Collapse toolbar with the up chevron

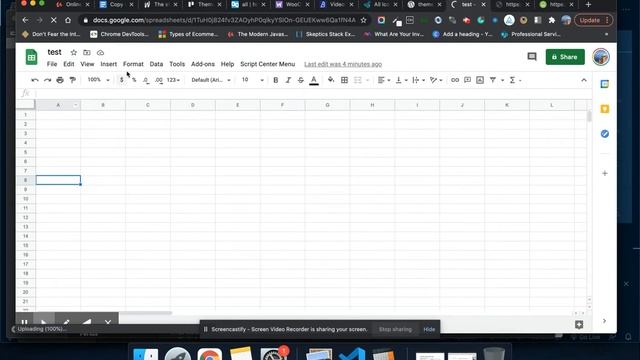(584, 80)
